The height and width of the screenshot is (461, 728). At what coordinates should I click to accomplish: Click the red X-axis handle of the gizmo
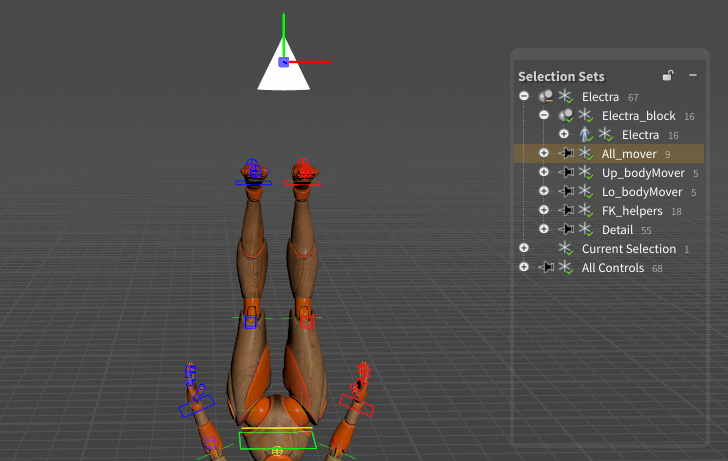coord(310,62)
